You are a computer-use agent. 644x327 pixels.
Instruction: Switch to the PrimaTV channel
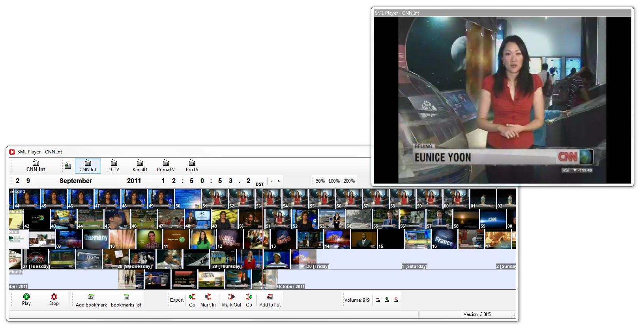coord(166,166)
